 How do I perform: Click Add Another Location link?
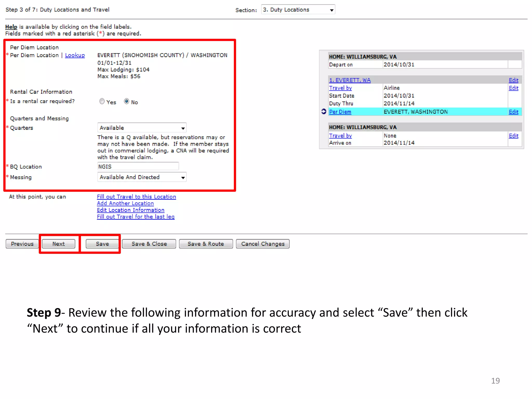(125, 203)
